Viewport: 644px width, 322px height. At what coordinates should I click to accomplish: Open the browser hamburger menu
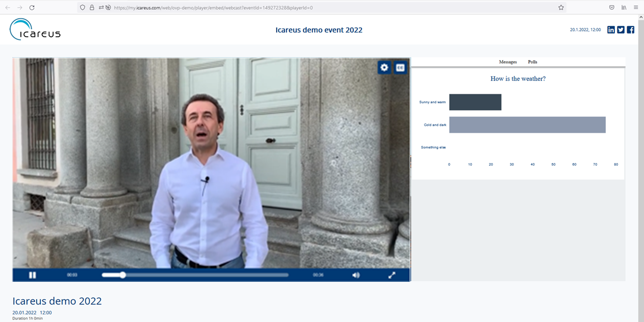(x=635, y=8)
